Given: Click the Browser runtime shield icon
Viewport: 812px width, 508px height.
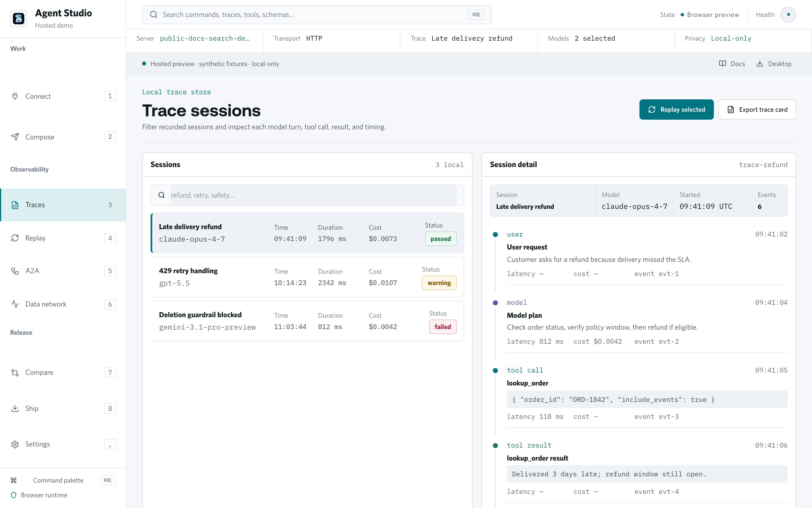Looking at the screenshot, I should click(x=14, y=495).
